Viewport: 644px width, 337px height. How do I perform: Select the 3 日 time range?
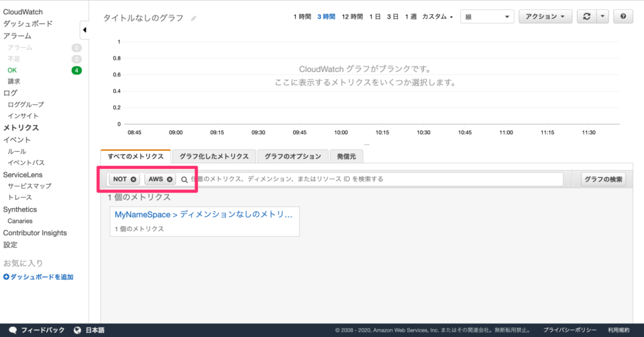[x=392, y=17]
